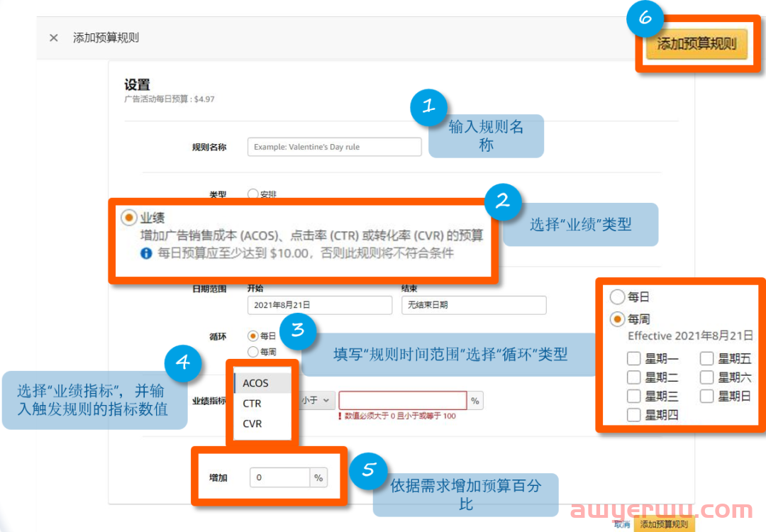Check the 星期五 checkbox

pyautogui.click(x=706, y=359)
